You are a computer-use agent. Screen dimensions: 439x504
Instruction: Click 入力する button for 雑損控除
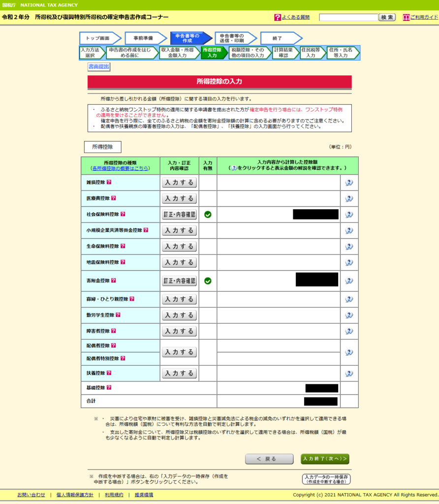point(179,183)
